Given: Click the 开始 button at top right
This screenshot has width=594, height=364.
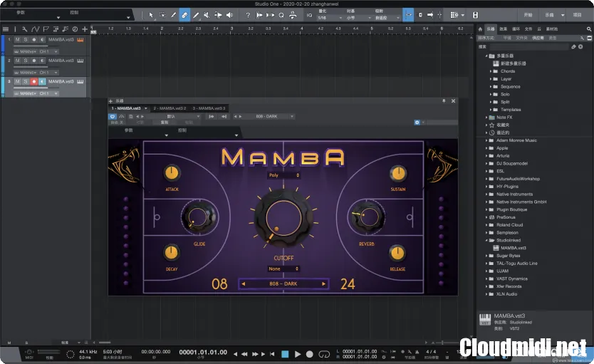Looking at the screenshot, I should (x=528, y=14).
